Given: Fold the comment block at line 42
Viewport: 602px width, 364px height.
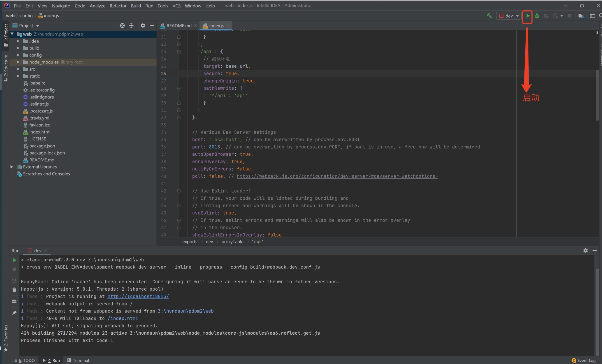Looking at the screenshot, I should pyautogui.click(x=179, y=191).
